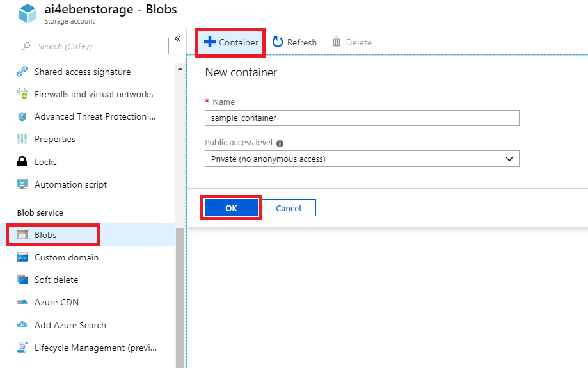
Task: Click the Custom domain www icon
Action: point(22,257)
